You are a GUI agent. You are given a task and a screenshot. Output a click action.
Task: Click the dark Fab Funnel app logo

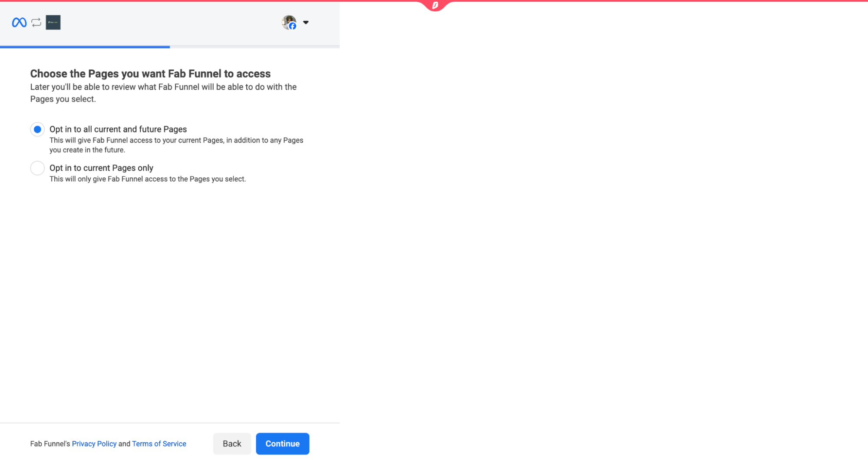53,23
